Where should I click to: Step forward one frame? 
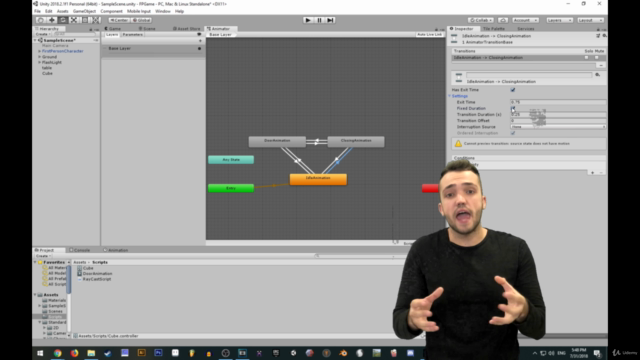coord(330,20)
